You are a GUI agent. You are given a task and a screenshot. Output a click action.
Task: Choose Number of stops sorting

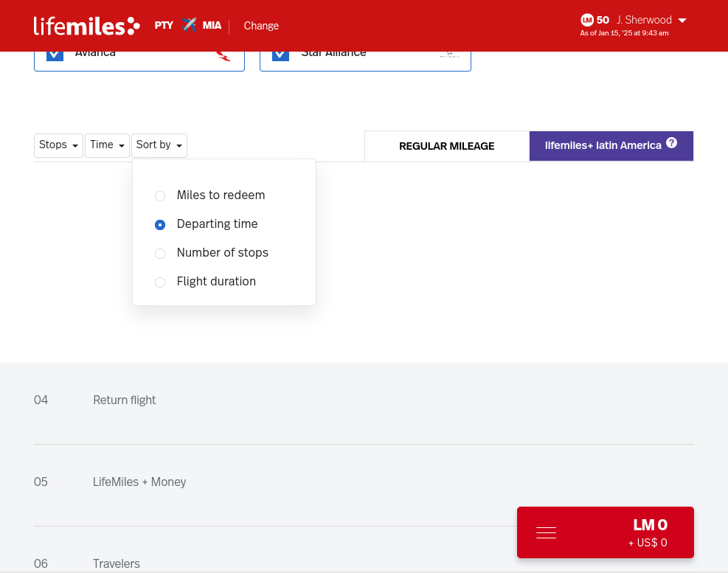pyautogui.click(x=160, y=254)
